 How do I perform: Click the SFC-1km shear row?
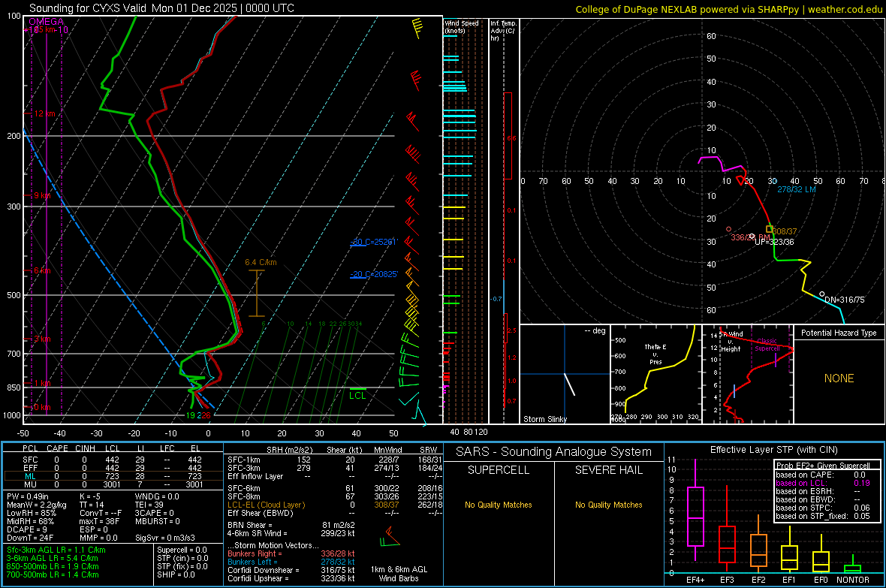tap(335, 460)
